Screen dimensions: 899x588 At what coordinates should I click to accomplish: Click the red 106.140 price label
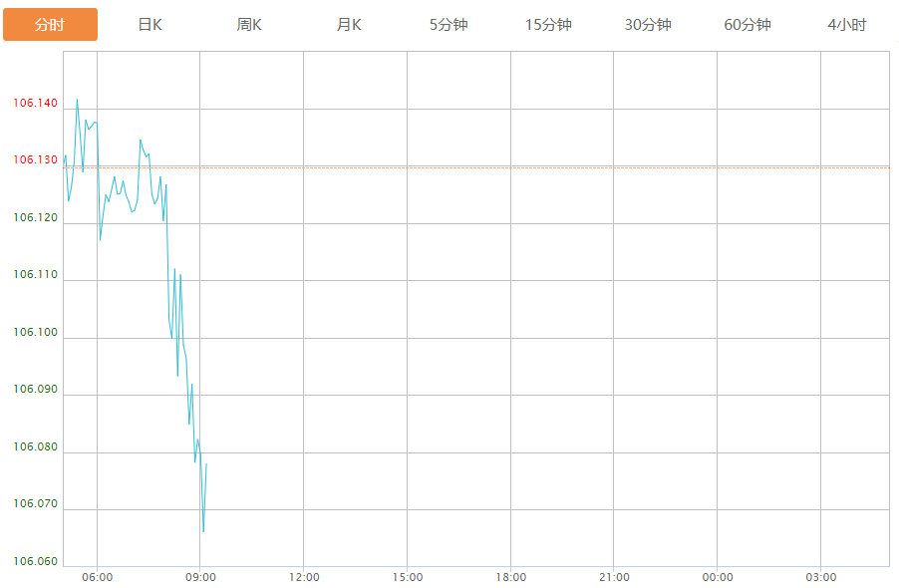[36, 104]
